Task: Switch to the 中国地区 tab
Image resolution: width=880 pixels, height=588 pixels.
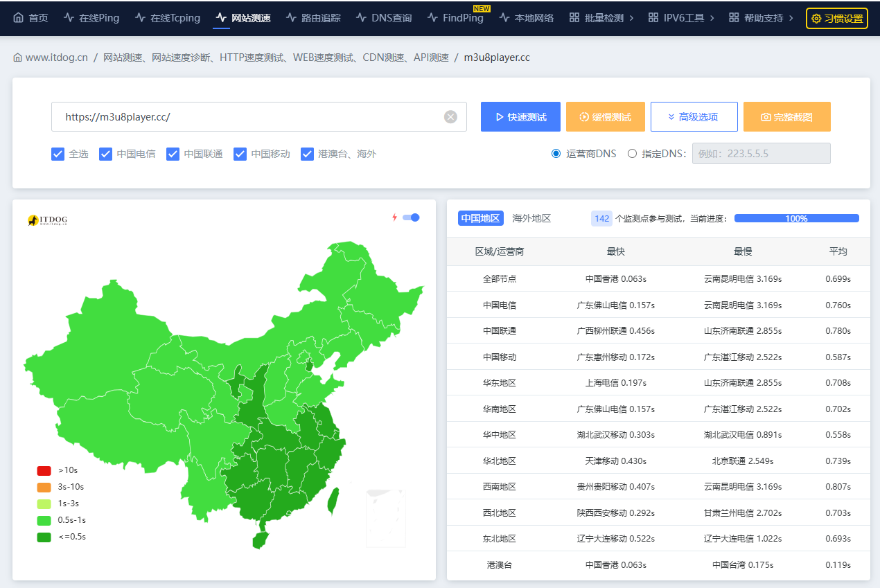Action: click(x=480, y=218)
